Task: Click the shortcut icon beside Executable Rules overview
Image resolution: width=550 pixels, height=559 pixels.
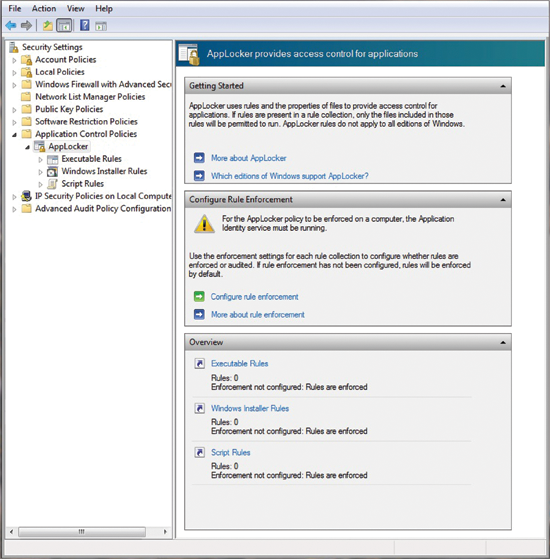Action: [x=200, y=363]
